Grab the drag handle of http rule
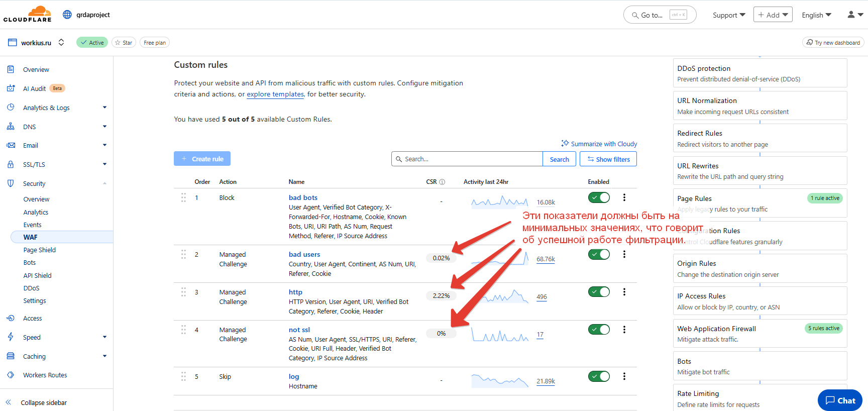Viewport: 868px width, 411px height. [183, 292]
